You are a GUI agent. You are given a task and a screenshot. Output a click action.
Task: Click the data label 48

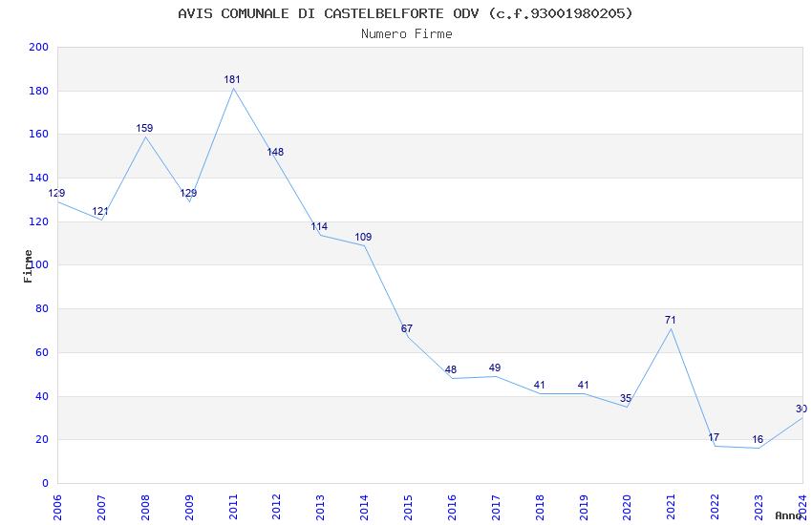click(451, 369)
